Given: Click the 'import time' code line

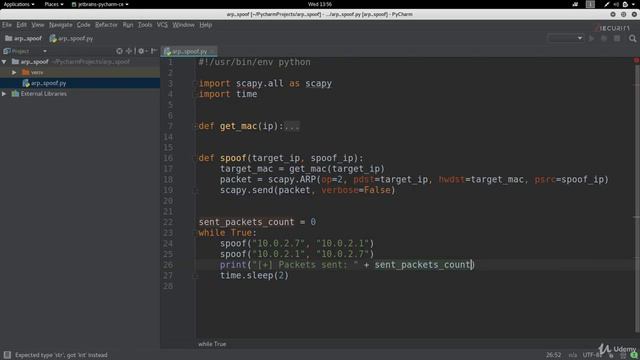Looking at the screenshot, I should (228, 94).
